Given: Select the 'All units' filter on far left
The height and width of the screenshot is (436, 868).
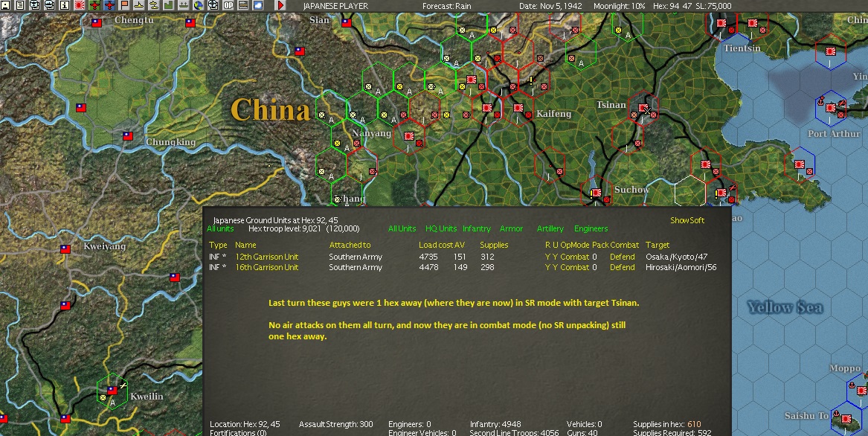Looking at the screenshot, I should click(220, 228).
